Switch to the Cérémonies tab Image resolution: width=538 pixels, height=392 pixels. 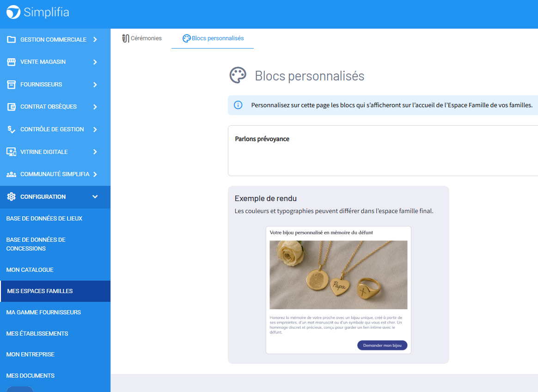tap(142, 38)
